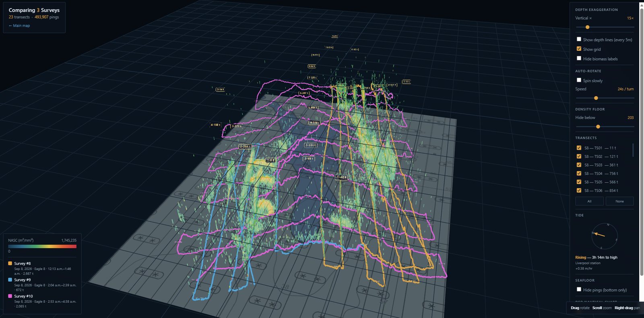Enable Show depth lines checkbox
The width and height of the screenshot is (644, 318).
point(579,39)
